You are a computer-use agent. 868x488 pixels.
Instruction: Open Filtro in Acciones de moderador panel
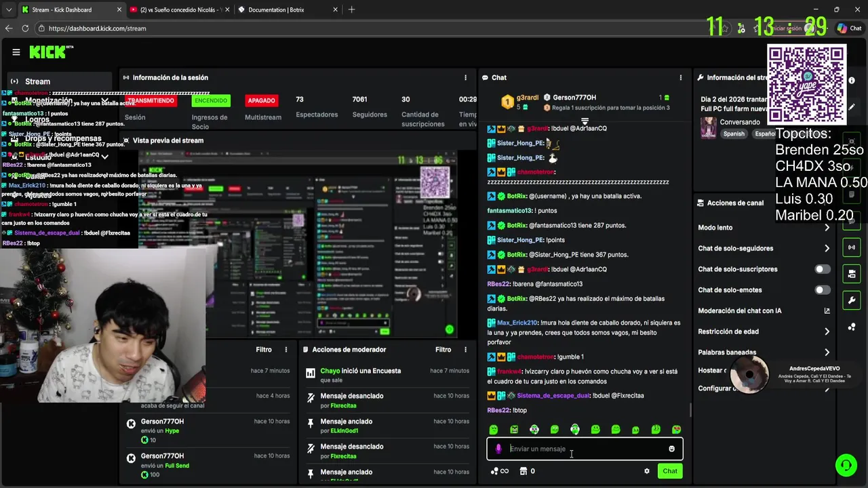443,350
